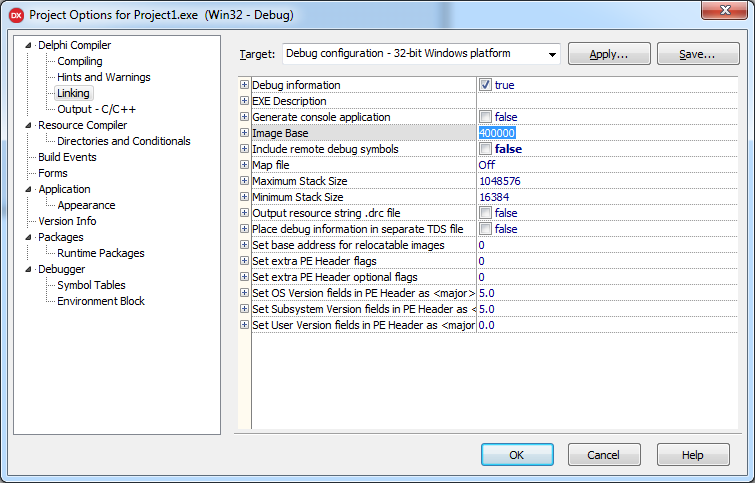Select the Delphi Compiler node label
The height and width of the screenshot is (483, 755).
tap(75, 45)
